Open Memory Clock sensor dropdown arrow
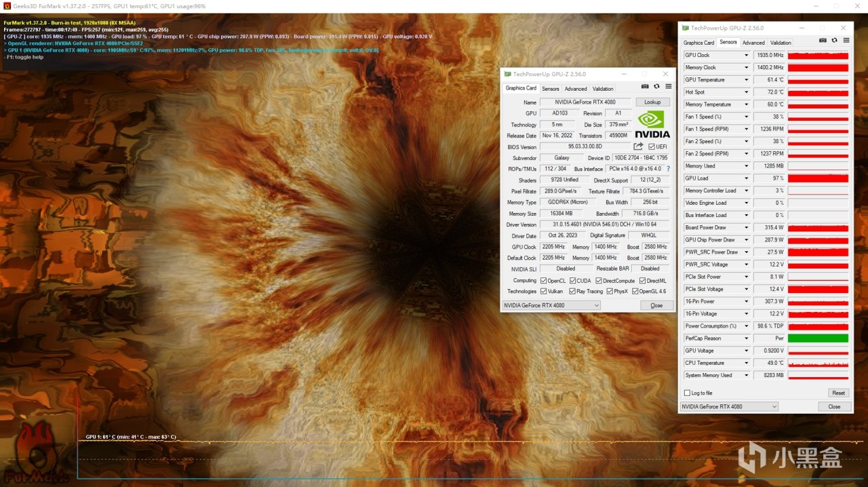The height and width of the screenshot is (487, 868). point(747,68)
